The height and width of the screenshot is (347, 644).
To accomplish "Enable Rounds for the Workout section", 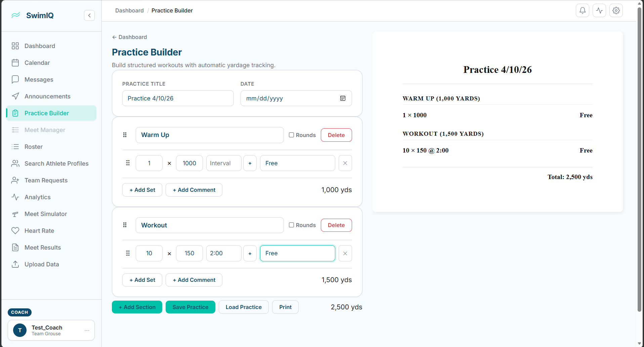I will tap(291, 225).
